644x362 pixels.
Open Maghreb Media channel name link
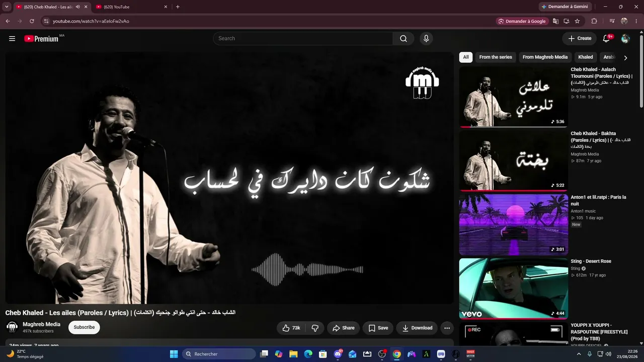(x=41, y=324)
